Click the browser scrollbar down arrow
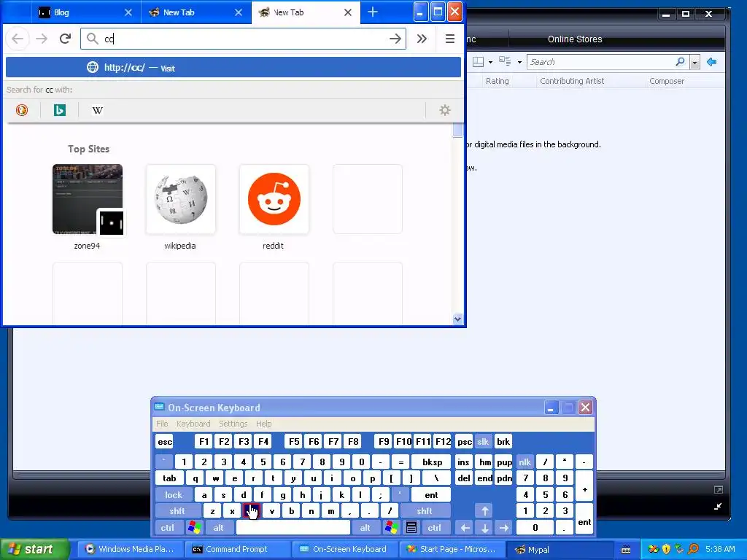 pos(457,319)
